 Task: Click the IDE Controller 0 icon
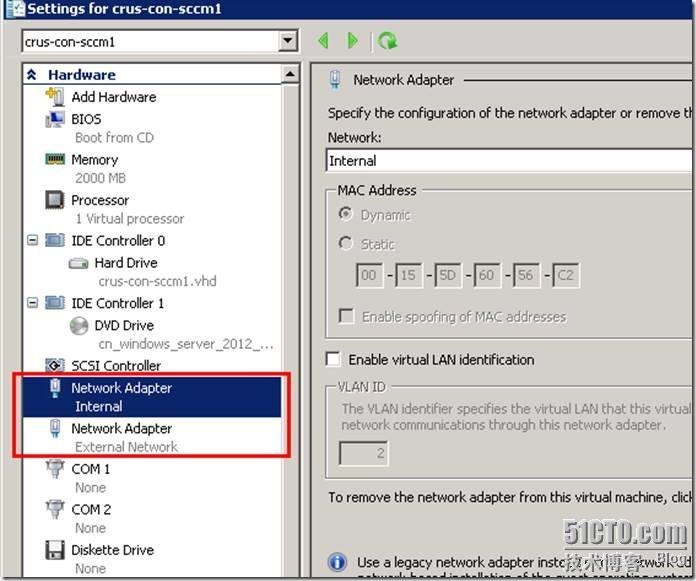pos(55,240)
